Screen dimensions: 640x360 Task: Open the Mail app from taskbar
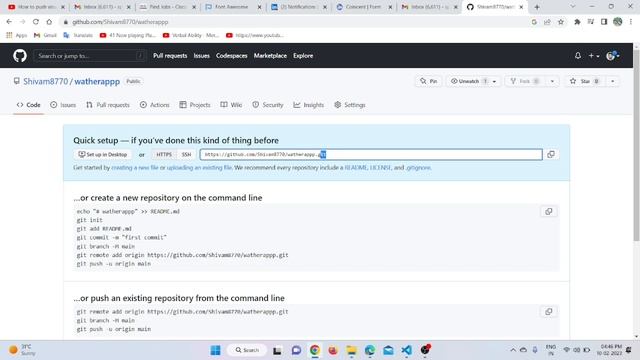[x=388, y=350]
